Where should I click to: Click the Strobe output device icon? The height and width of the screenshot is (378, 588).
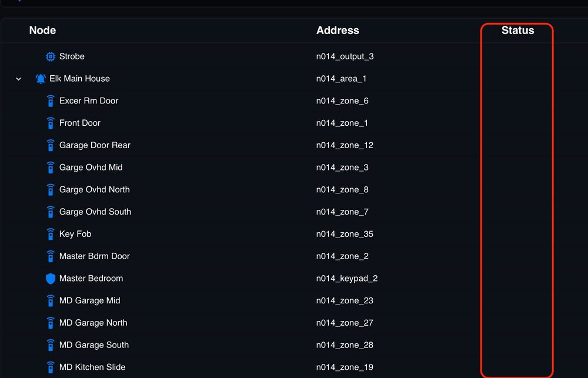(x=51, y=56)
